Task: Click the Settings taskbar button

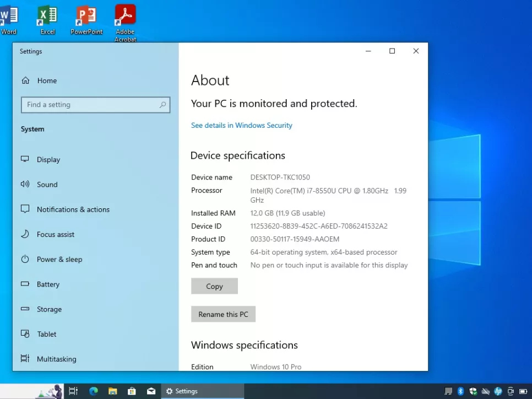Action: click(202, 391)
